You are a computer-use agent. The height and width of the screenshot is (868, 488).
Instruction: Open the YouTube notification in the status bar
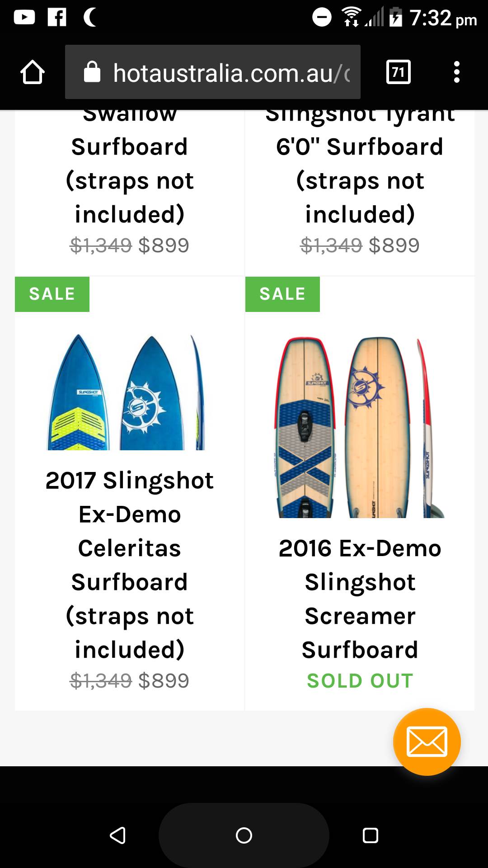click(x=25, y=18)
